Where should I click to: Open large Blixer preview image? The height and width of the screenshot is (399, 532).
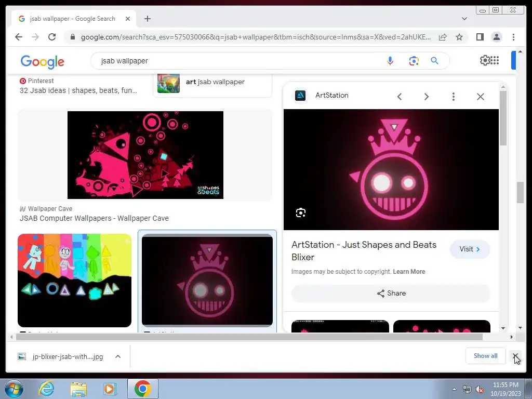pyautogui.click(x=391, y=169)
